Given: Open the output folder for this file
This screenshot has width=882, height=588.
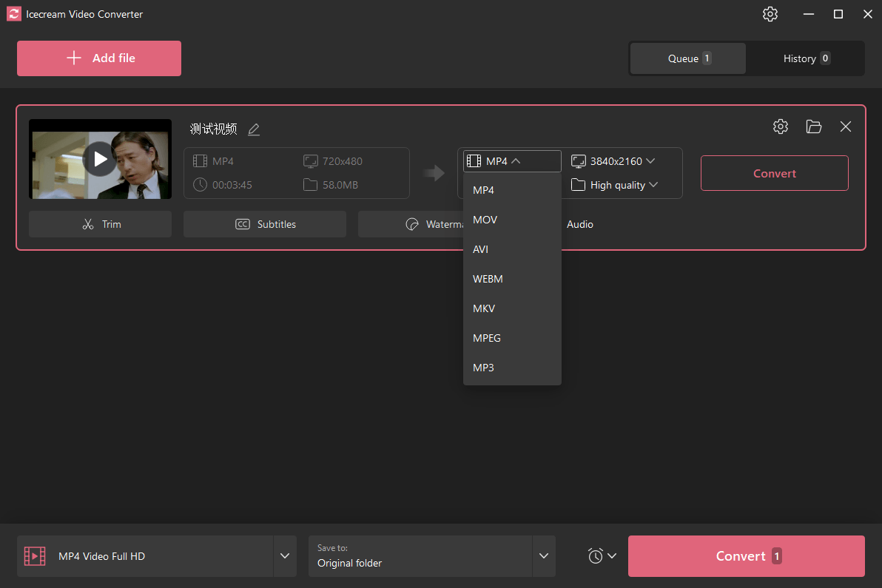Looking at the screenshot, I should click(x=813, y=126).
